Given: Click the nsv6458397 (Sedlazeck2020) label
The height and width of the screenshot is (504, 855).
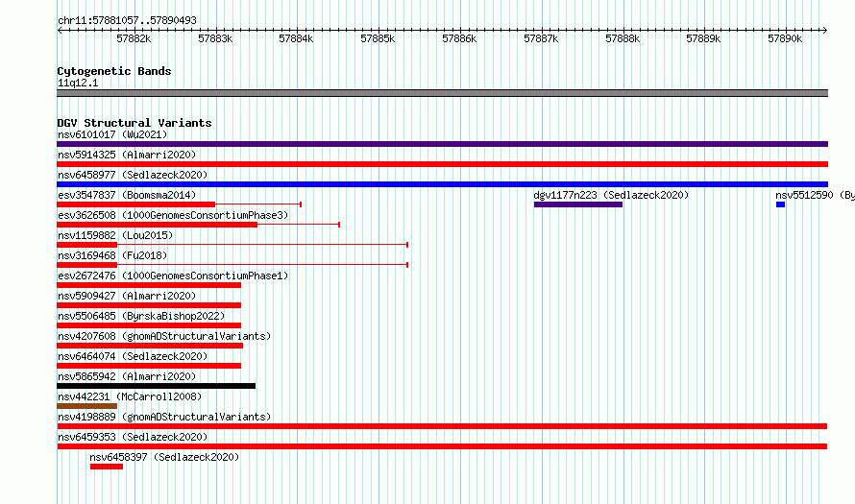Looking at the screenshot, I should tap(164, 457).
